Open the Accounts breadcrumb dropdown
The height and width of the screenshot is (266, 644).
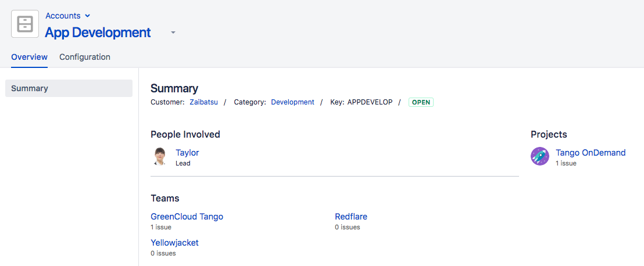(x=68, y=16)
